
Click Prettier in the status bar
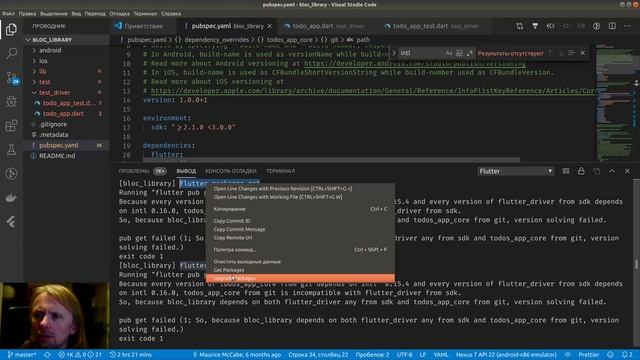point(589,355)
